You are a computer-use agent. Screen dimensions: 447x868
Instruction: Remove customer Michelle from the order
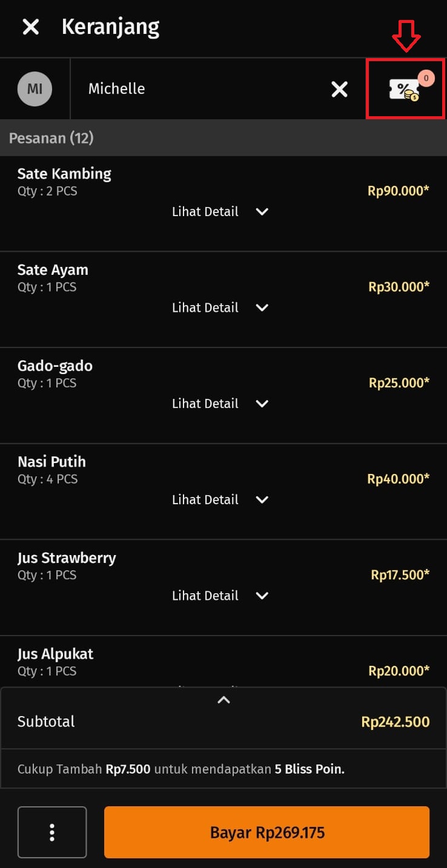tap(339, 90)
